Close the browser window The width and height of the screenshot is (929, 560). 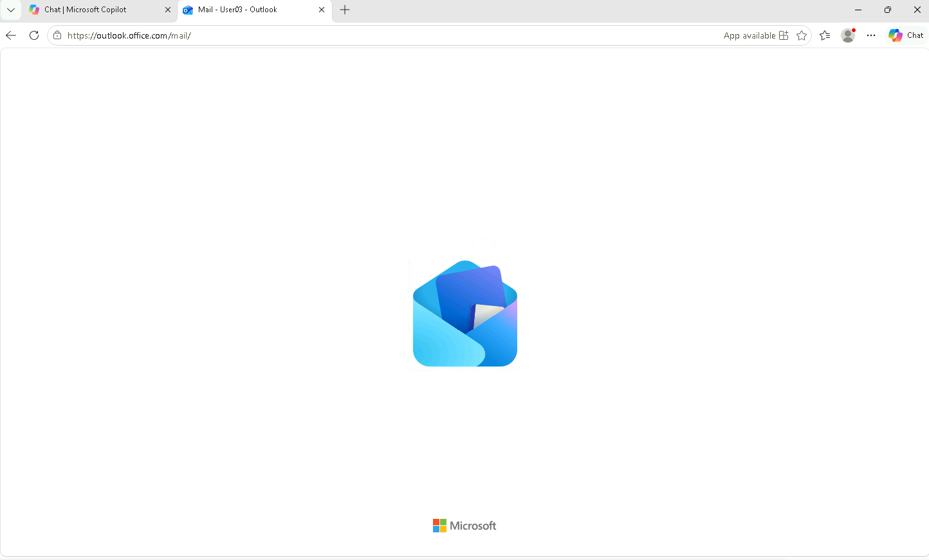(x=917, y=10)
